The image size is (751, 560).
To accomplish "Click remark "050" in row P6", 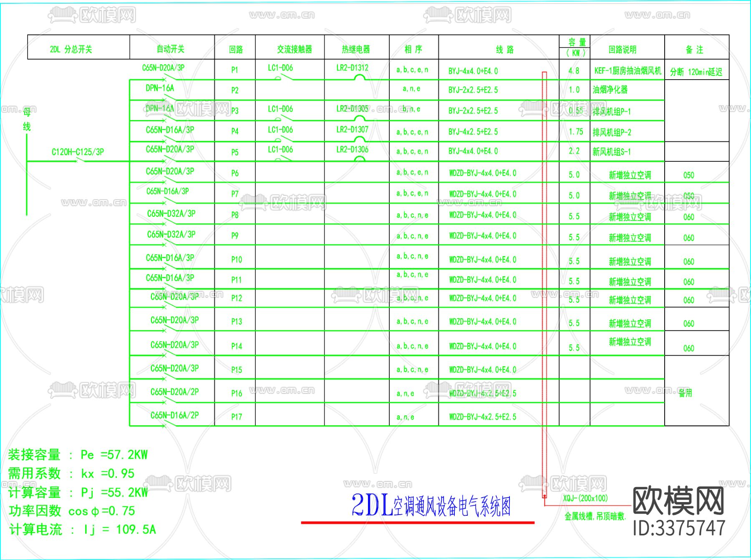I will click(689, 175).
